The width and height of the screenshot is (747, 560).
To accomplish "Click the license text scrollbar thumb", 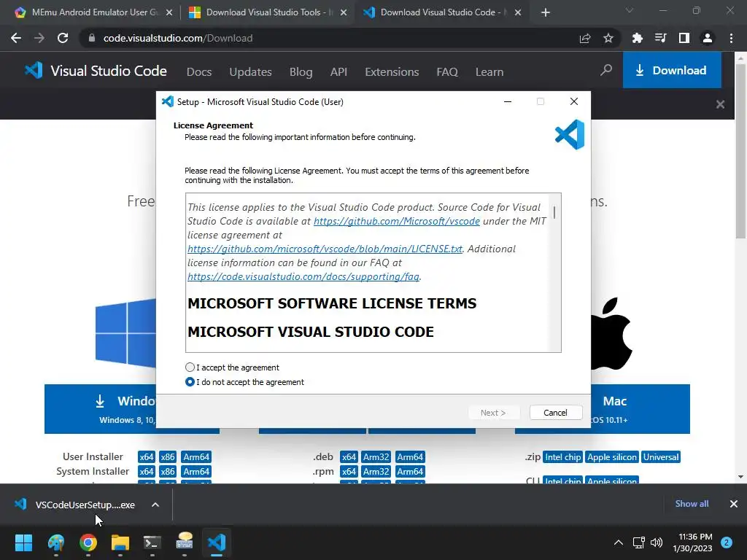I will [554, 212].
